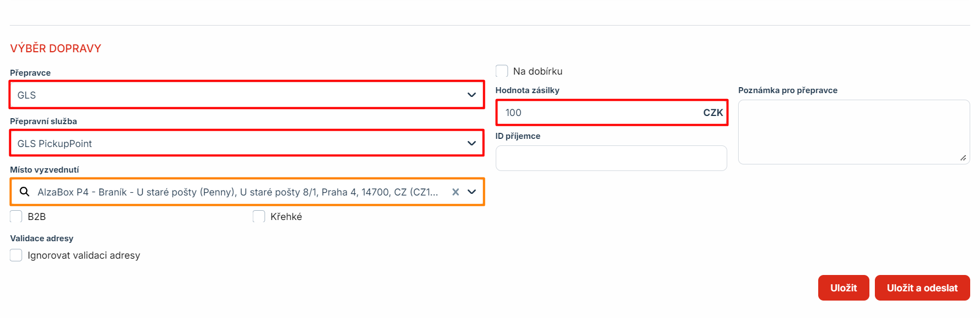Focus the ID příjemce input field
The width and height of the screenshot is (980, 318).
(x=611, y=158)
